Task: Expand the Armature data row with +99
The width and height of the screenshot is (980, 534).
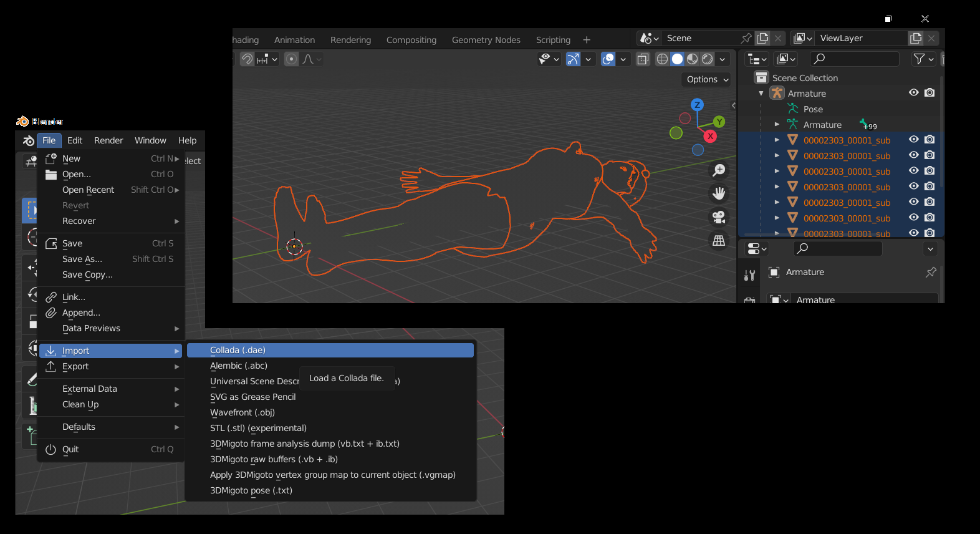Action: point(777,124)
